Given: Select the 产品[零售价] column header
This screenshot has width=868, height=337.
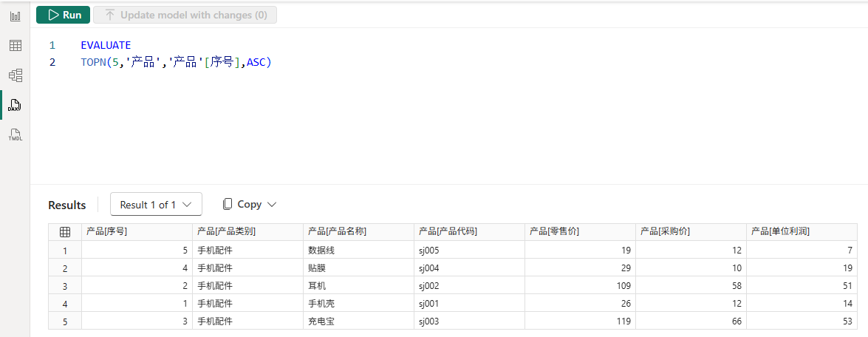Looking at the screenshot, I should coord(580,232).
